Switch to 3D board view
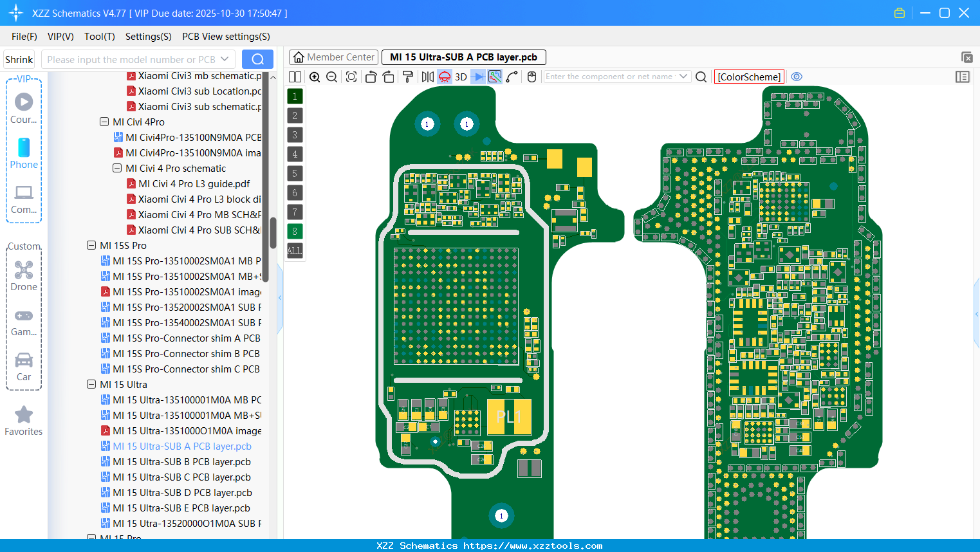The image size is (980, 552). pyautogui.click(x=461, y=77)
